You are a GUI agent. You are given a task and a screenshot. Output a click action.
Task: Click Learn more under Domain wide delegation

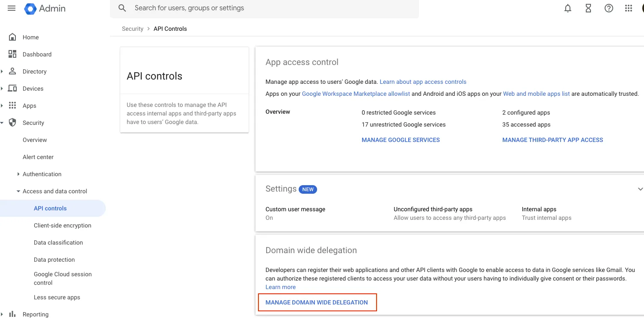(x=280, y=287)
